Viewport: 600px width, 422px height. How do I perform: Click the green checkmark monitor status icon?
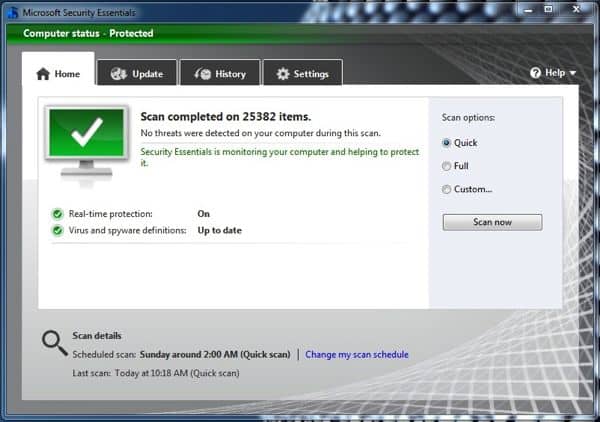coord(86,145)
